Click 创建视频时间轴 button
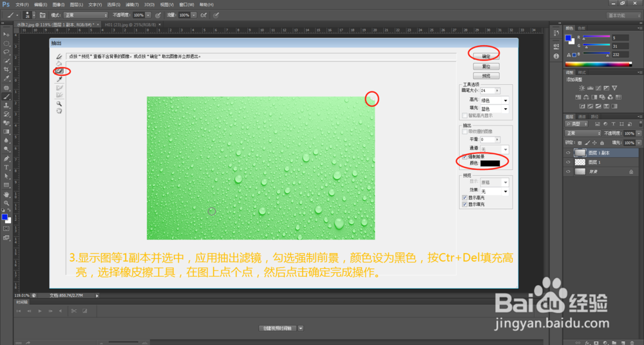This screenshot has width=644, height=345. pos(278,328)
